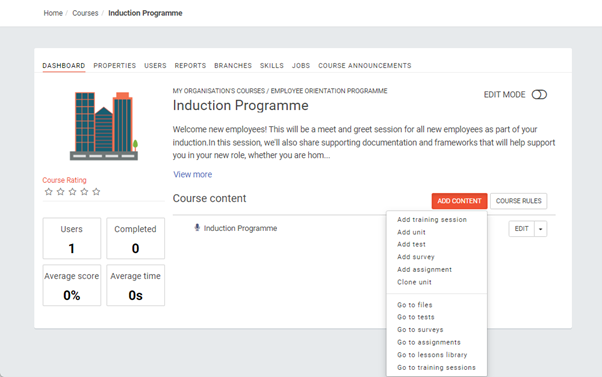
Task: Toggle the Edit Mode switch
Action: 539,94
